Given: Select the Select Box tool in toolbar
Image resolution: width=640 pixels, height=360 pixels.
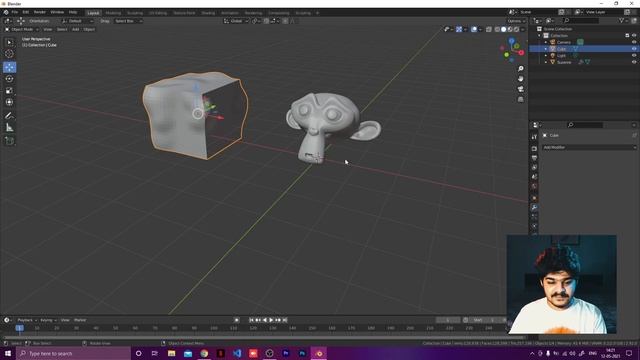Looking at the screenshot, I should [x=9, y=42].
